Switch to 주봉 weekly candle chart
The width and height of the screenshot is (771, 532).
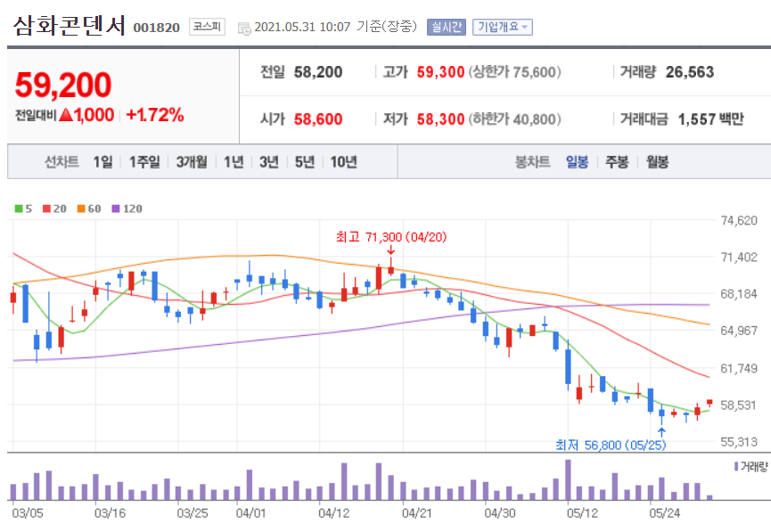coord(617,162)
